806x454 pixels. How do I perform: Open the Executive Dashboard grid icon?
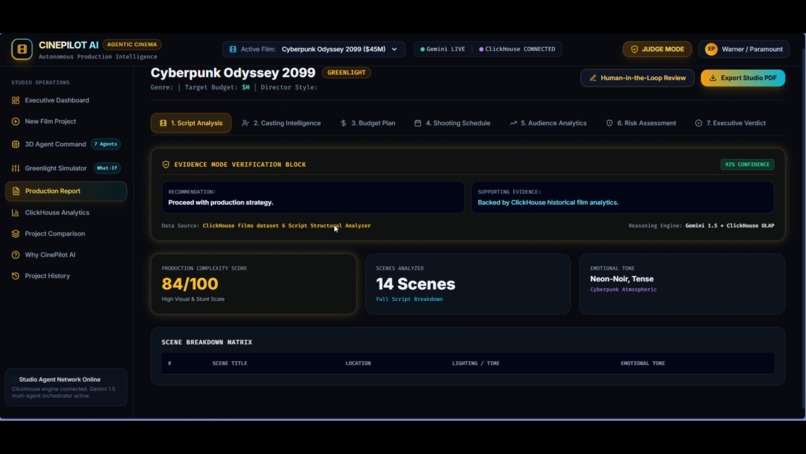tap(15, 100)
